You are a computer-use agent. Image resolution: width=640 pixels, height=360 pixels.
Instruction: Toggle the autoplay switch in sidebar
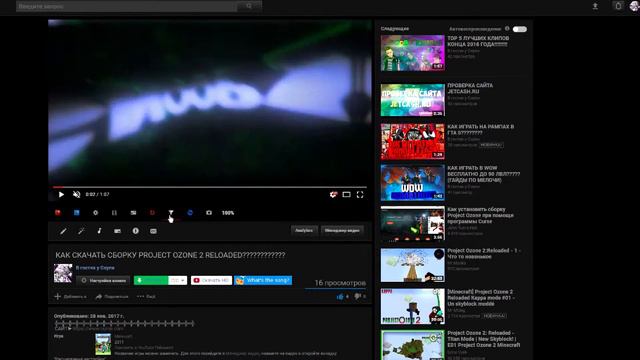coord(520,29)
